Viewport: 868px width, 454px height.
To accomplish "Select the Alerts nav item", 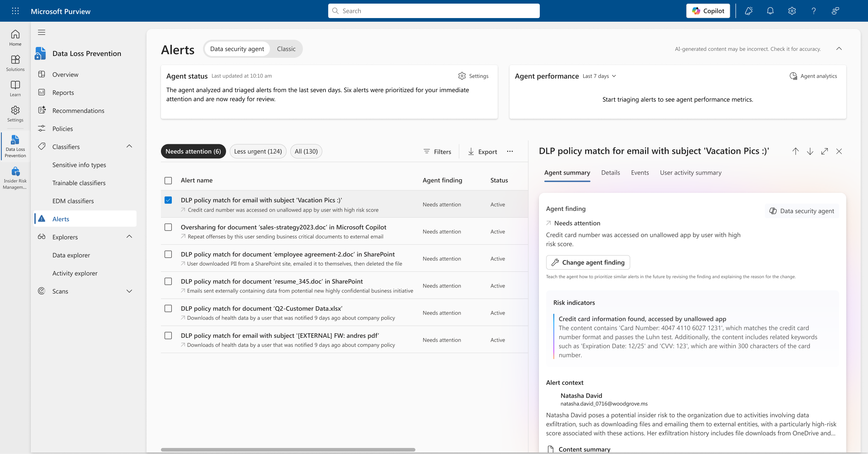I will (85, 219).
